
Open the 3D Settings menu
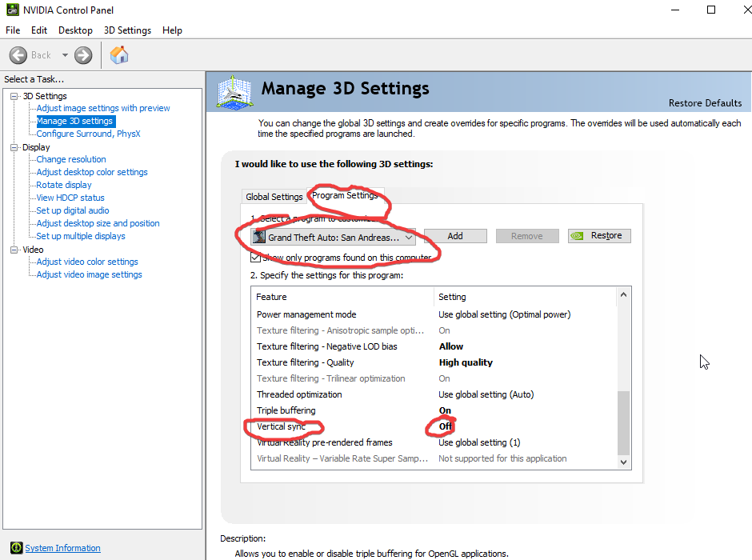click(127, 30)
